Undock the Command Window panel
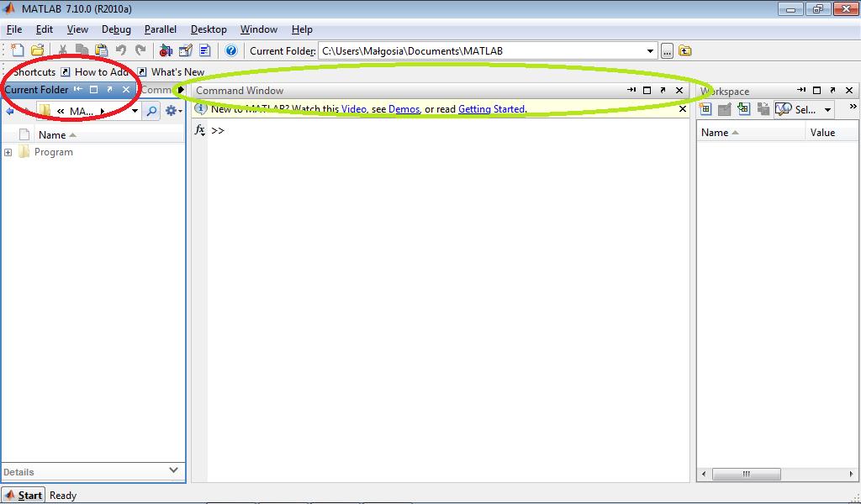 coord(663,91)
